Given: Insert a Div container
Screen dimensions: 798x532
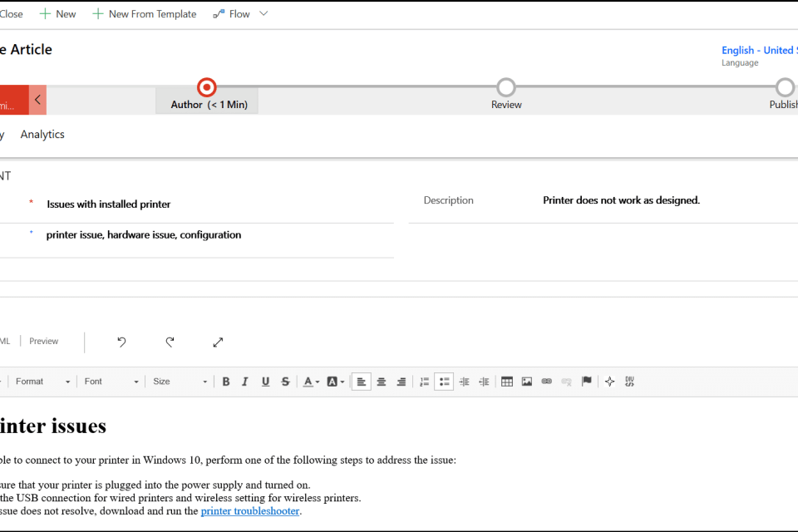Looking at the screenshot, I should click(x=629, y=381).
